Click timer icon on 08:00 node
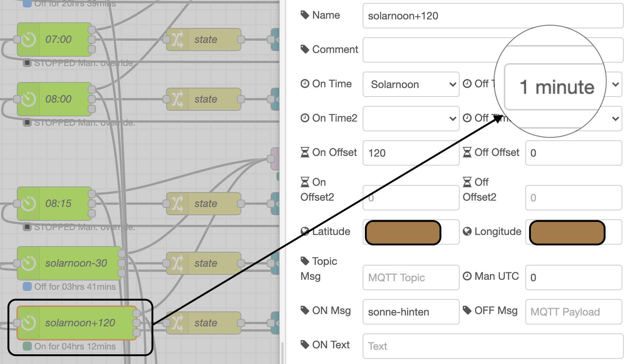 click(x=29, y=99)
